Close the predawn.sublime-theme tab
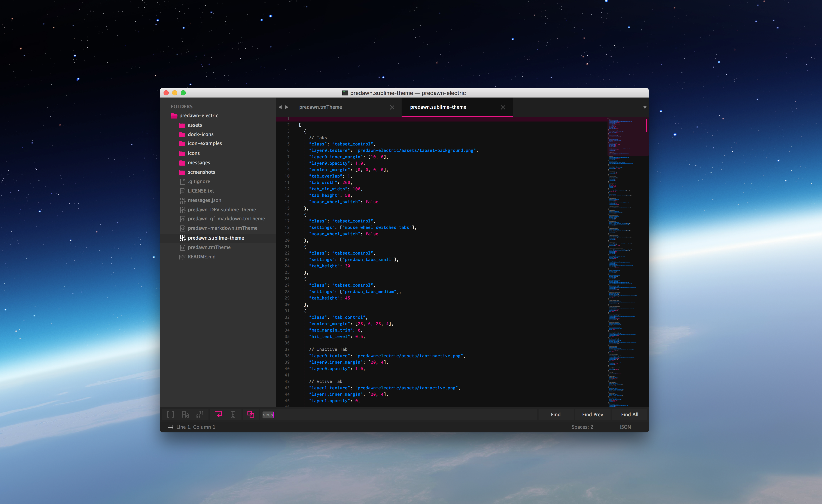 tap(503, 107)
